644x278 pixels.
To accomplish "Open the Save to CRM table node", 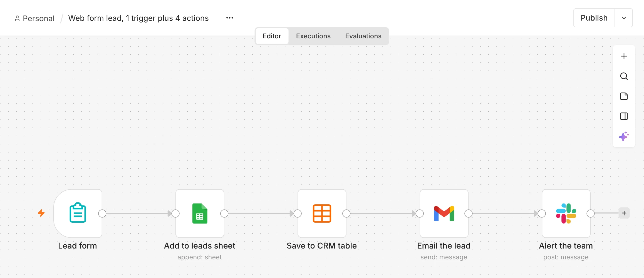I will pos(322,213).
